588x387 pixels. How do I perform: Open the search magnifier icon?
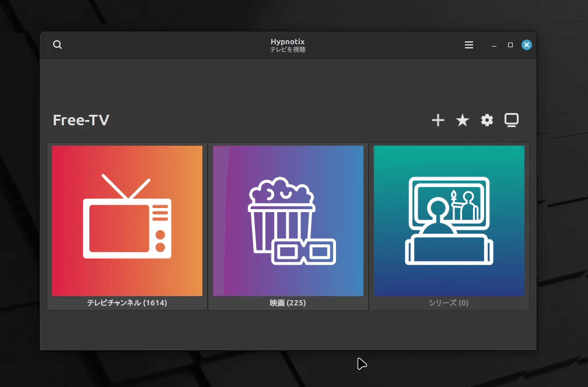57,44
